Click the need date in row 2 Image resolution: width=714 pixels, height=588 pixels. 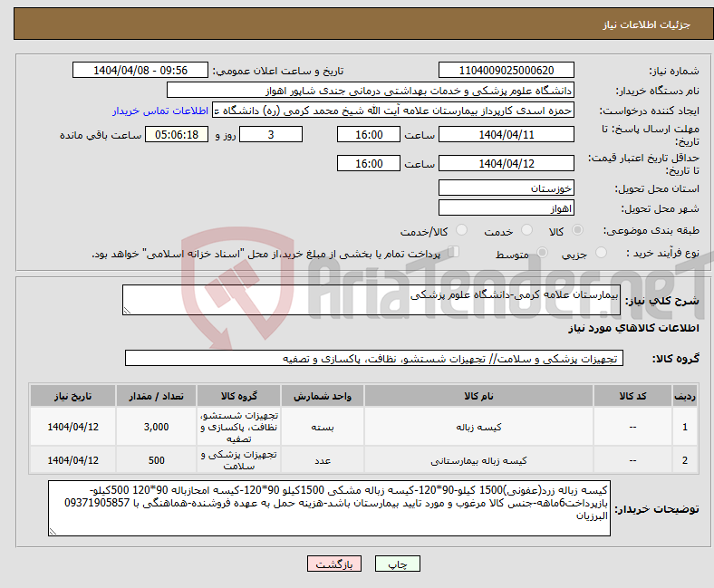72,460
